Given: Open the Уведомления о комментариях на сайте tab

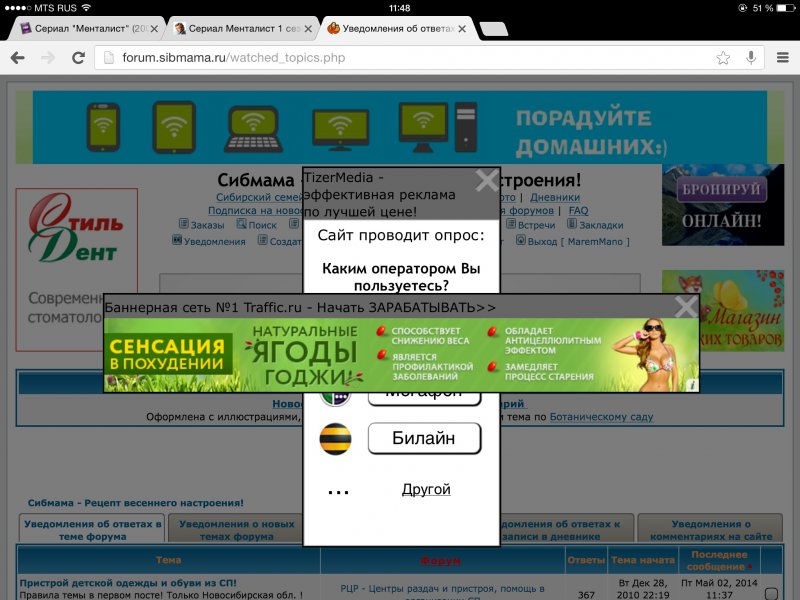Looking at the screenshot, I should (710, 530).
